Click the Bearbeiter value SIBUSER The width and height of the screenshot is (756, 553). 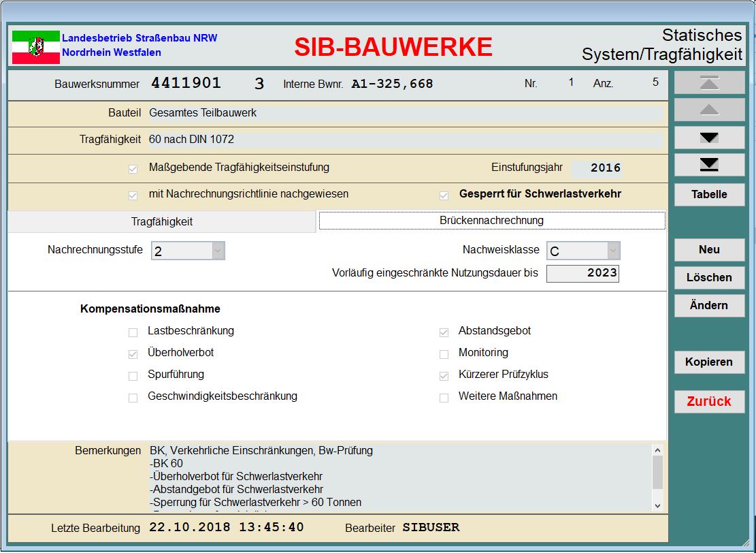431,527
